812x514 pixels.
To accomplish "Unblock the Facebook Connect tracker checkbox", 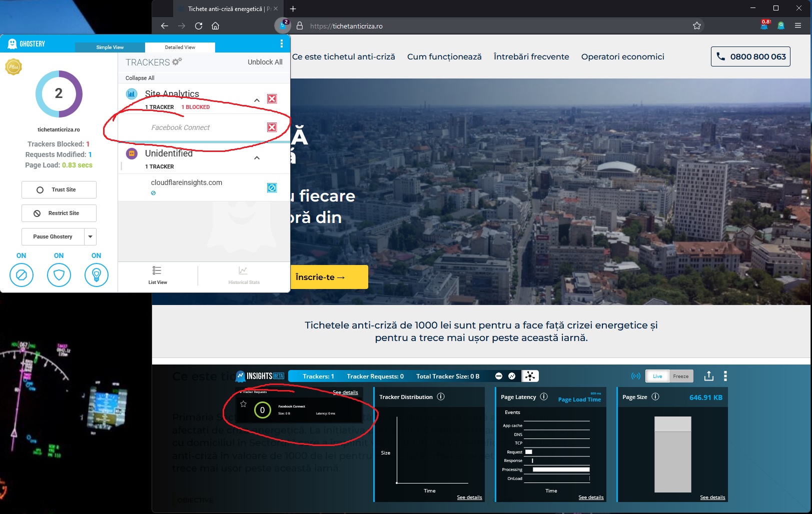I will [272, 127].
